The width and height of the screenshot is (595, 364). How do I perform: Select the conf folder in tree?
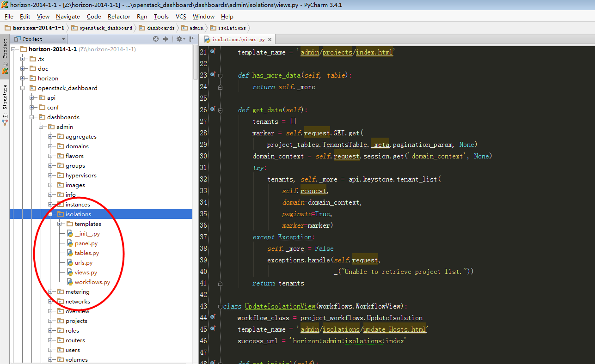[x=53, y=108]
